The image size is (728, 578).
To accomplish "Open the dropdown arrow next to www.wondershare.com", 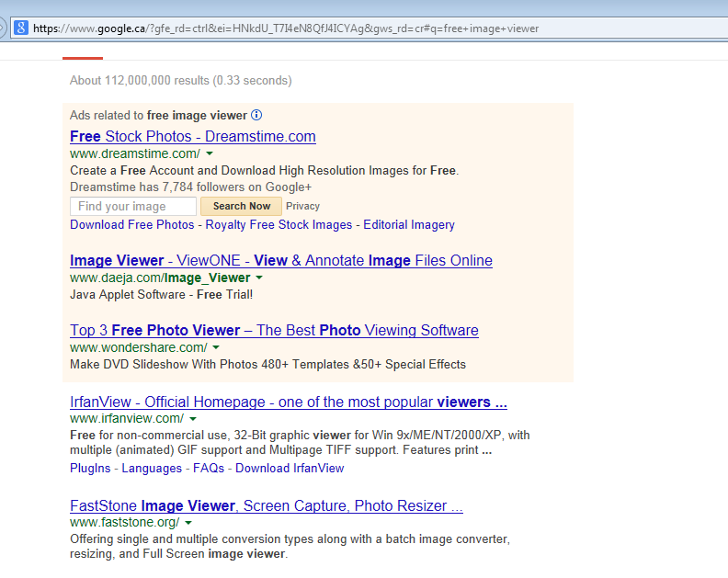I will click(x=216, y=348).
